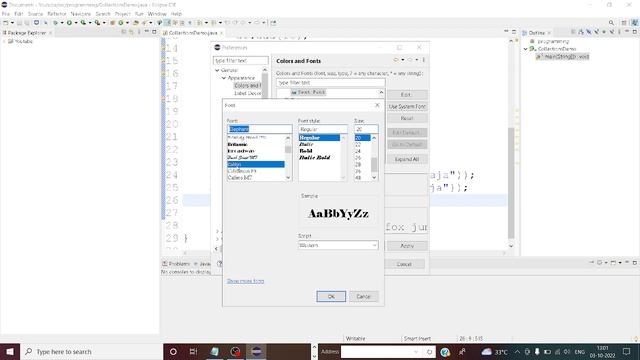The height and width of the screenshot is (360, 640).
Task: Open the Source menu
Action: click(35, 14)
